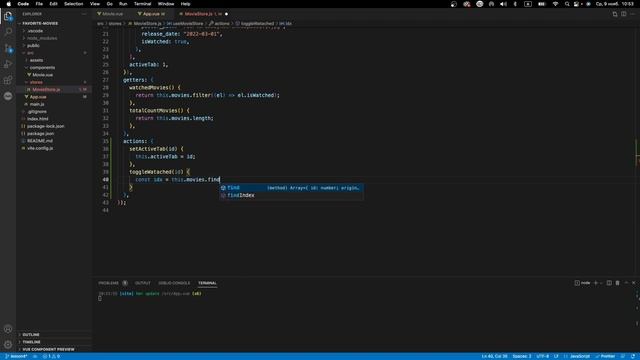Image resolution: width=640 pixels, height=360 pixels.
Task: Click the new terminal plus icon
Action: (x=596, y=283)
